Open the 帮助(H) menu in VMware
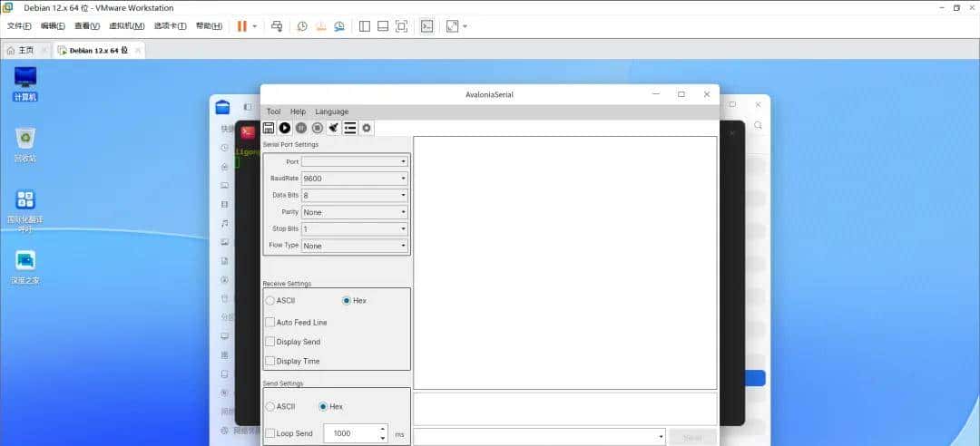The width and height of the screenshot is (980, 446). click(x=209, y=26)
